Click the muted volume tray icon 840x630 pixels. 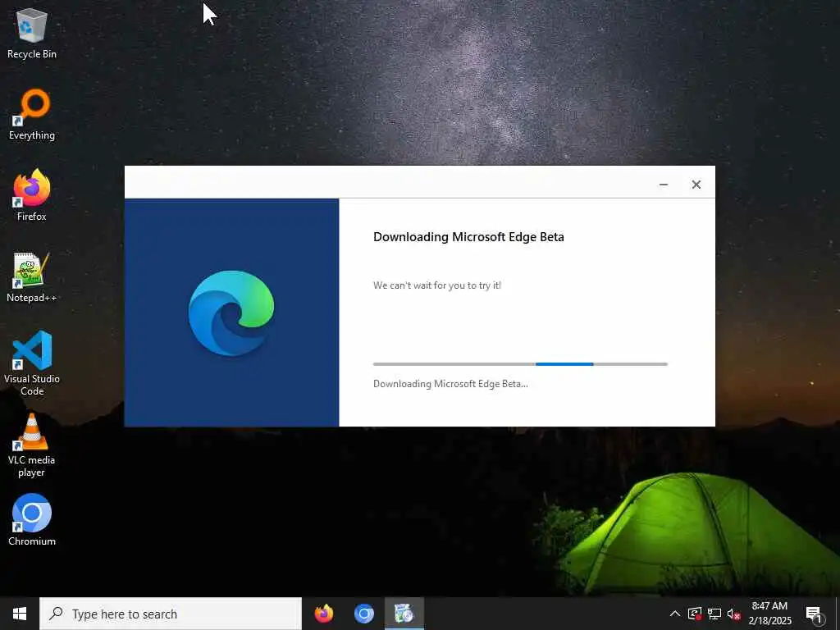[x=733, y=614]
